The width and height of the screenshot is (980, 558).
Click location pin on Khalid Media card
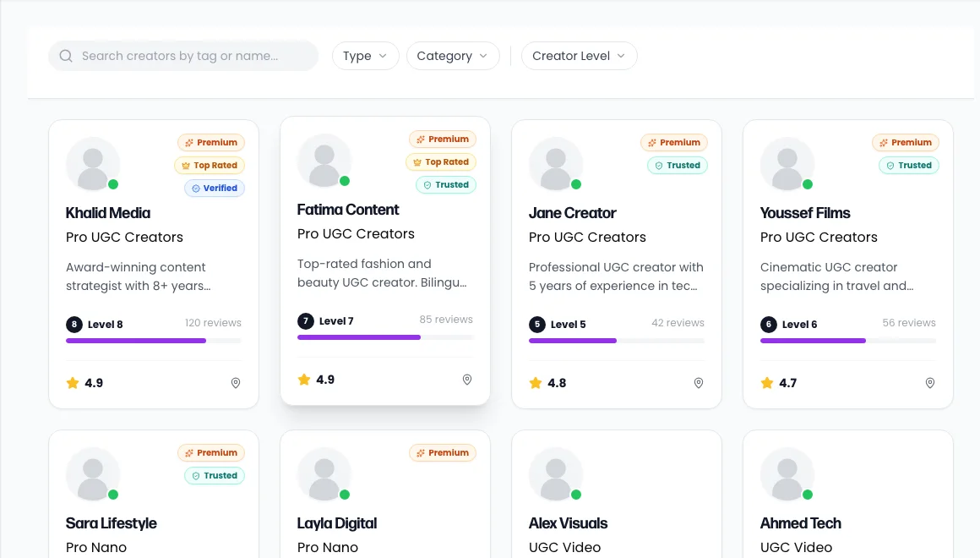pos(236,383)
